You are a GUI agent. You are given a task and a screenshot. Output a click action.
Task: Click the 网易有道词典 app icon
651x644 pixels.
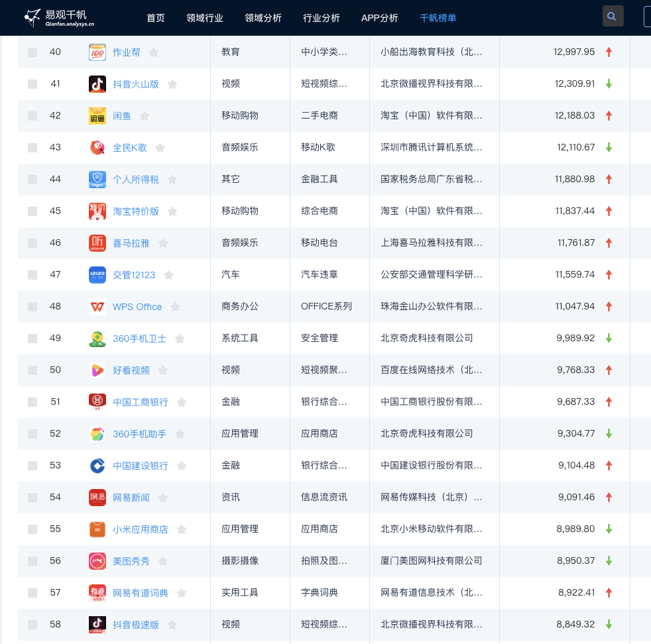click(x=97, y=593)
